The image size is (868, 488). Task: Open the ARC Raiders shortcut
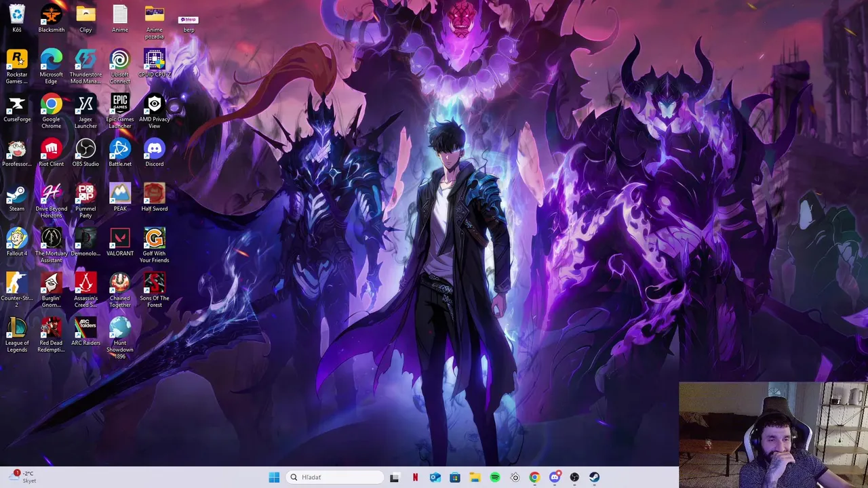click(x=85, y=331)
